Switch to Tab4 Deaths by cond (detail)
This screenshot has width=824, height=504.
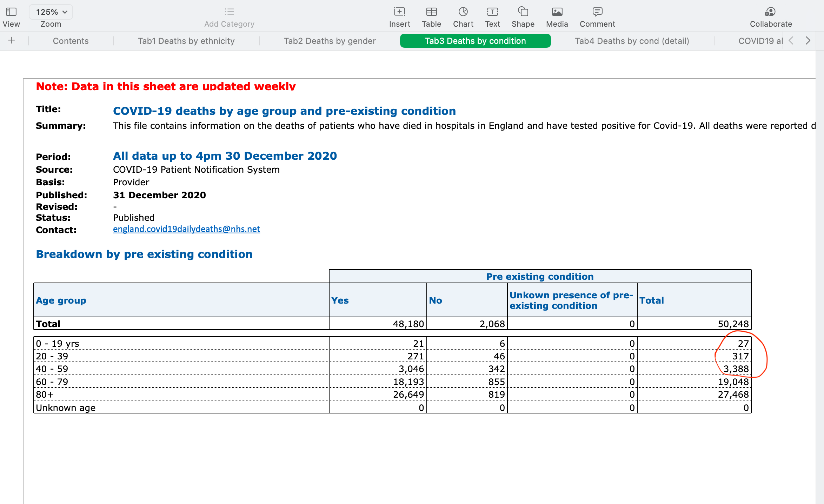coord(632,41)
